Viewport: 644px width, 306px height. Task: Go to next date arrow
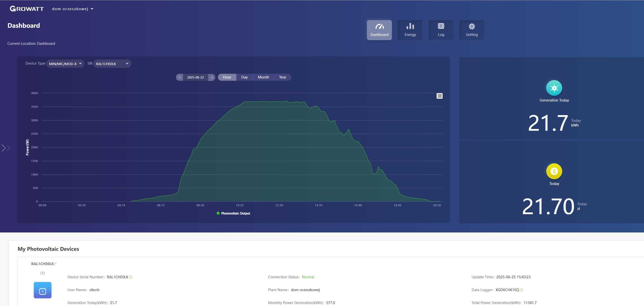[211, 77]
